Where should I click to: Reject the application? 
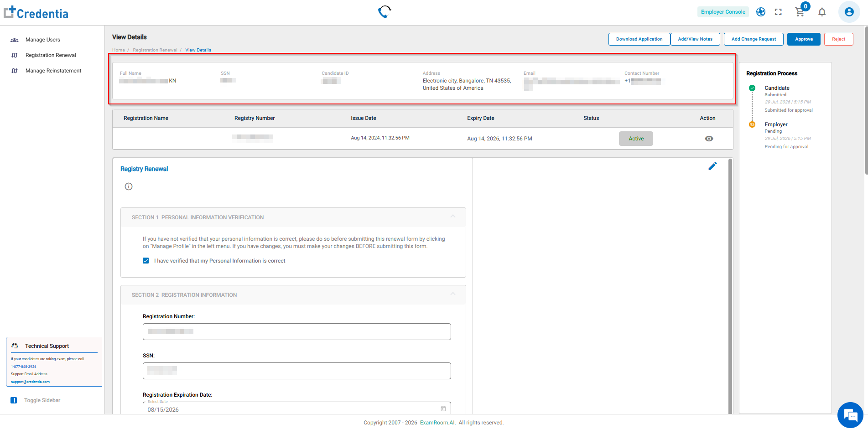click(838, 39)
